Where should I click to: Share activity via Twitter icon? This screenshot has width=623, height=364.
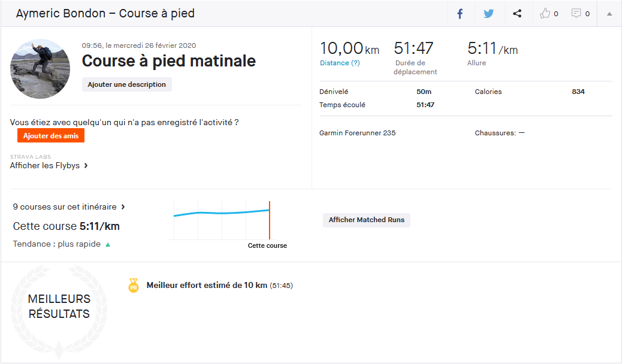point(489,14)
